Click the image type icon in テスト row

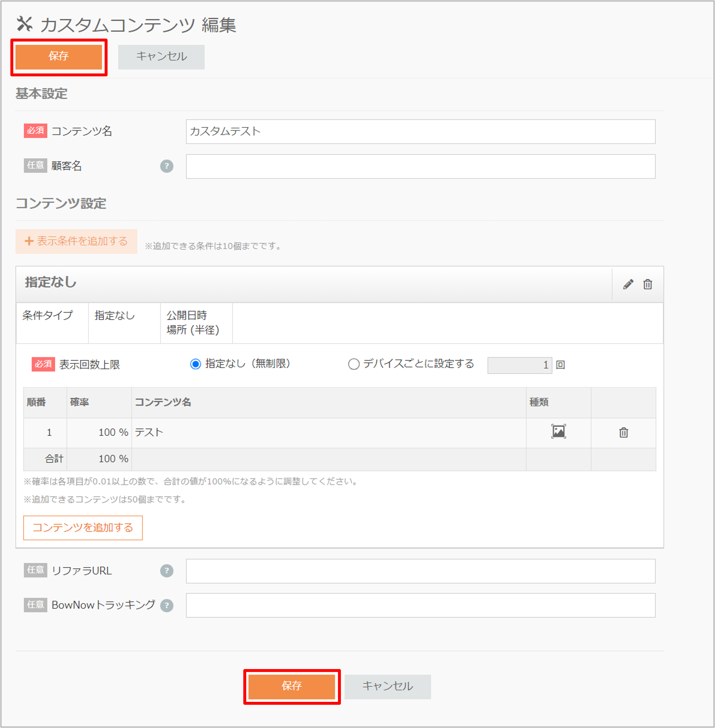tap(558, 432)
